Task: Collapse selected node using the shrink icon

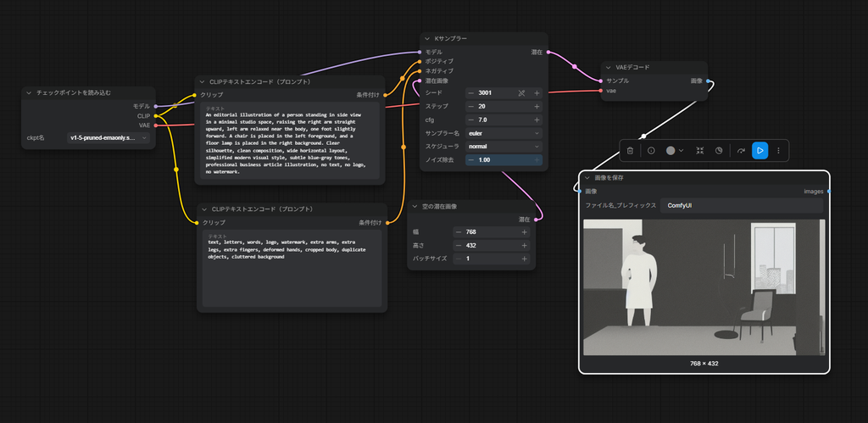Action: click(x=699, y=151)
